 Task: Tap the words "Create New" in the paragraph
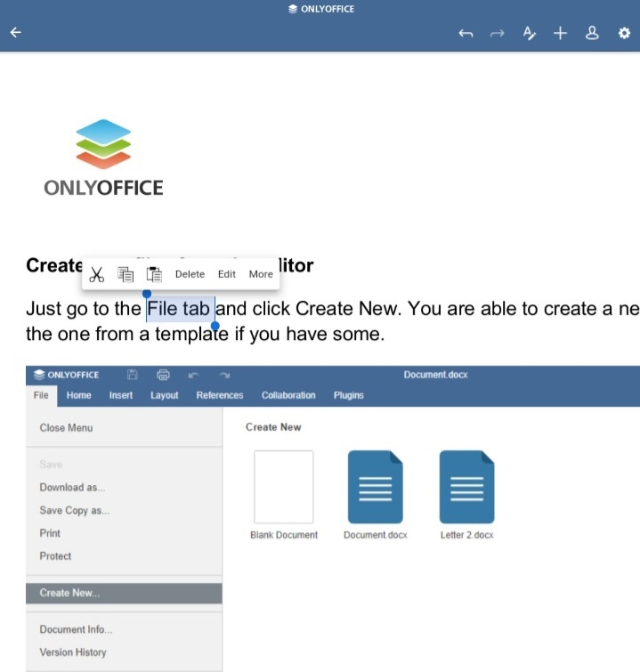[346, 309]
